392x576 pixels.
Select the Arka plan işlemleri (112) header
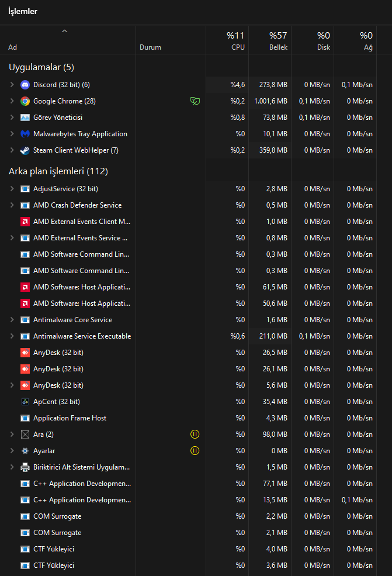[x=58, y=171]
